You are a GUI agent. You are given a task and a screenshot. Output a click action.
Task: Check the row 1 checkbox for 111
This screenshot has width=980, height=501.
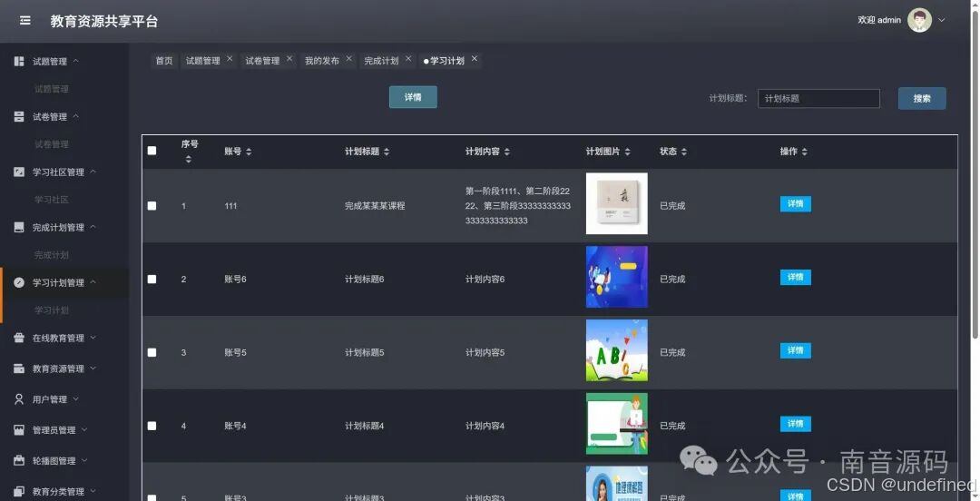pos(152,206)
